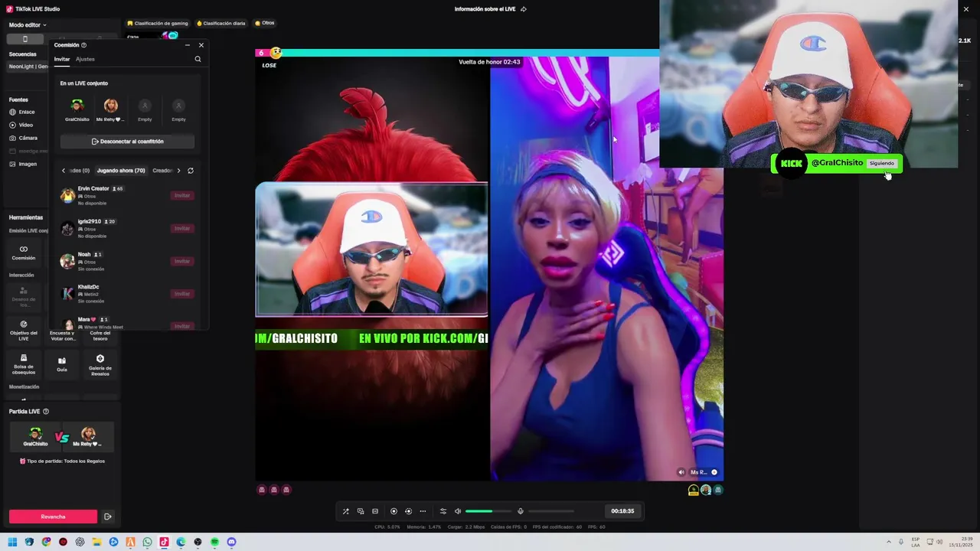
Task: Select the Imagen source
Action: (x=23, y=164)
